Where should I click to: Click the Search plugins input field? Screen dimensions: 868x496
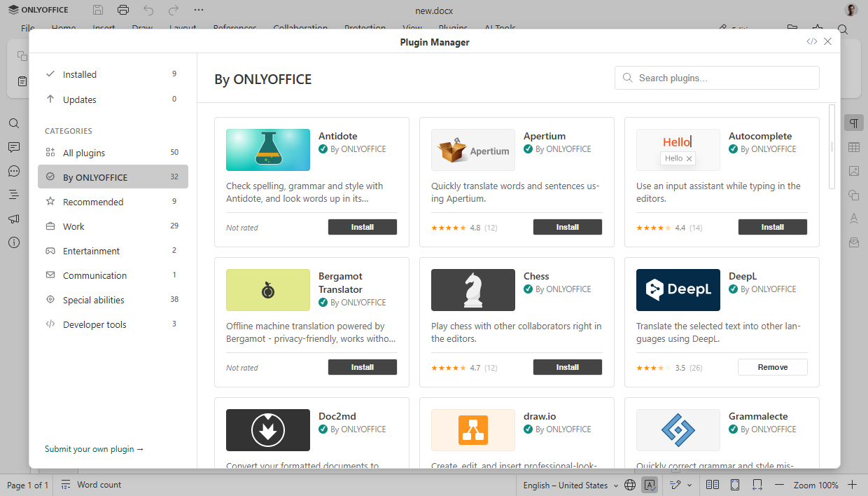pyautogui.click(x=717, y=78)
